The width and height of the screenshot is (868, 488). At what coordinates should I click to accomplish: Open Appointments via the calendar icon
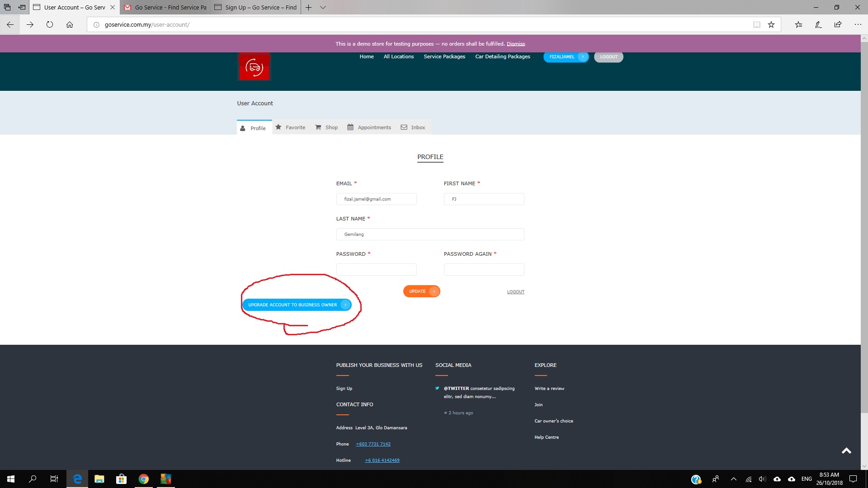click(x=350, y=127)
